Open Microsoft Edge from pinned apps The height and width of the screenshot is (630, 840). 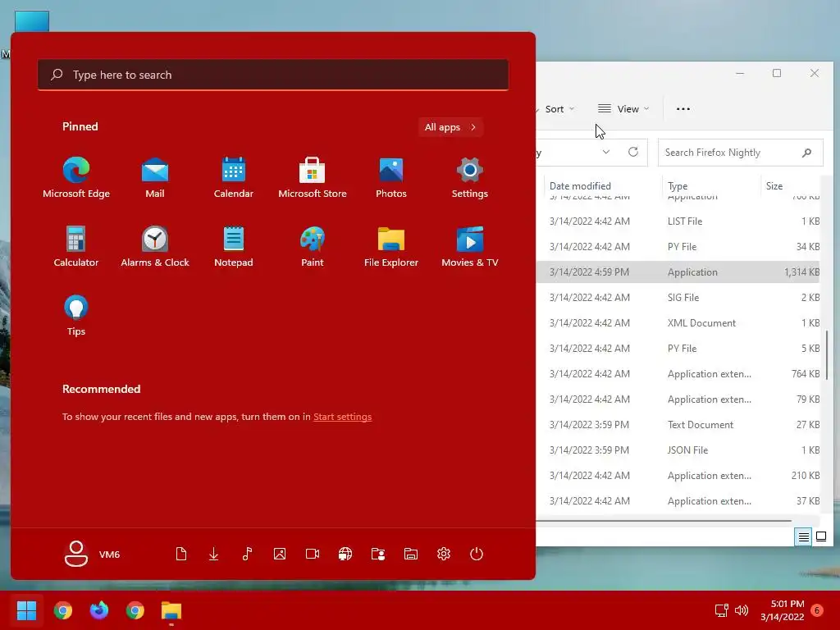(x=76, y=178)
